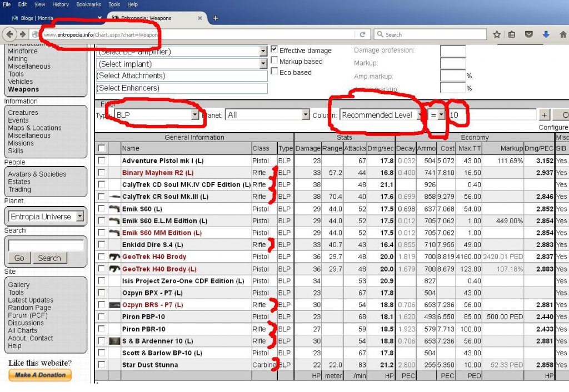
Task: Sort by the Dmg/sec column header
Action: tap(381, 148)
